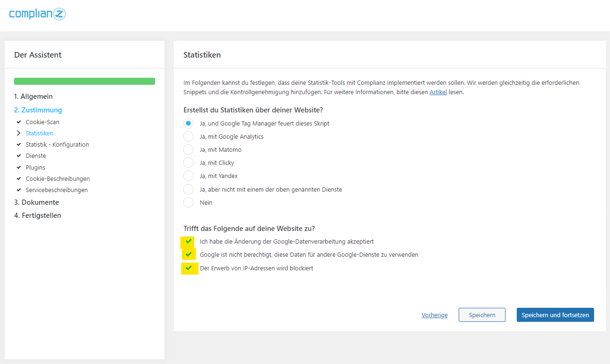610x364 pixels.
Task: Click 'Der Assistent' panel heading
Action: click(x=38, y=55)
